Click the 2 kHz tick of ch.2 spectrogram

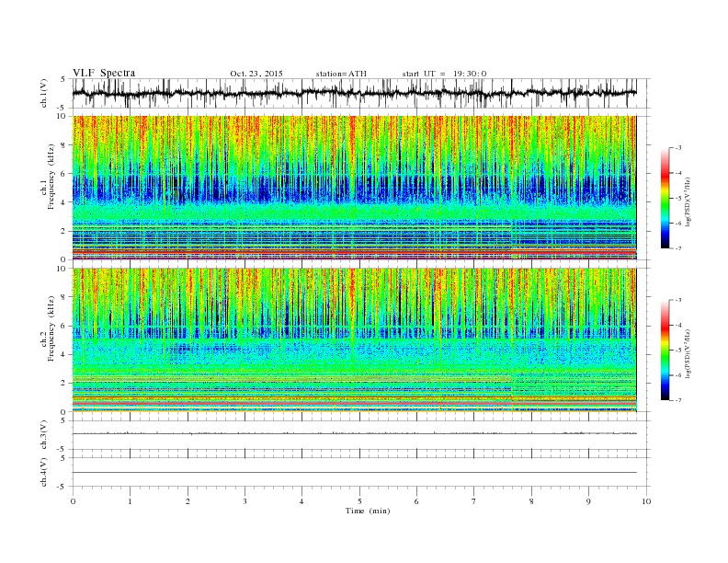[x=64, y=384]
